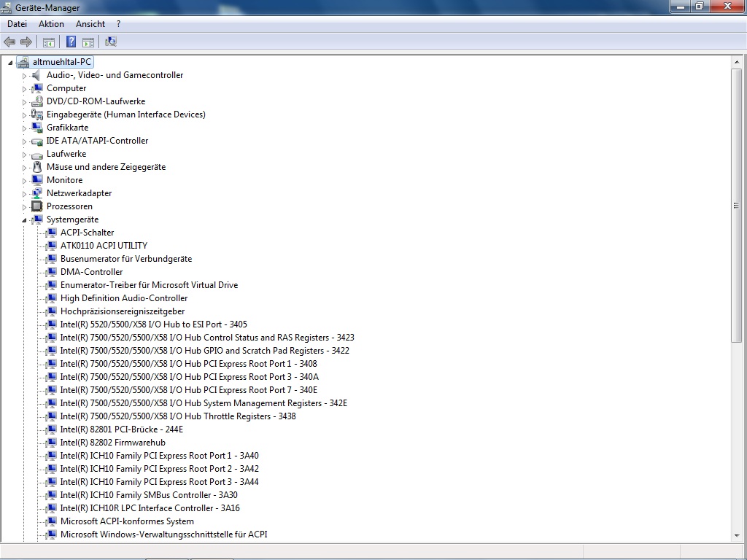Image resolution: width=747 pixels, height=560 pixels.
Task: Open the Aktion menu
Action: pyautogui.click(x=51, y=24)
